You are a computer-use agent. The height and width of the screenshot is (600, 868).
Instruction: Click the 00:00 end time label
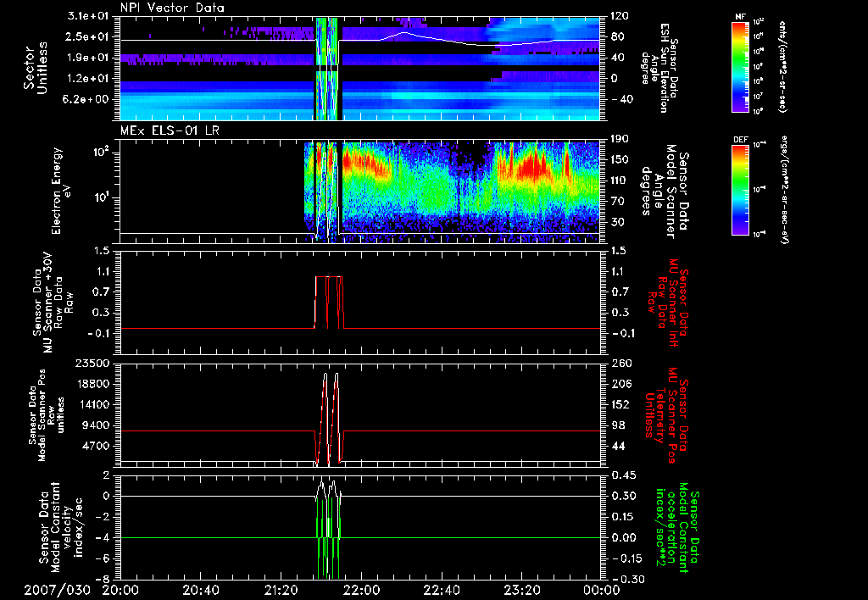602,590
